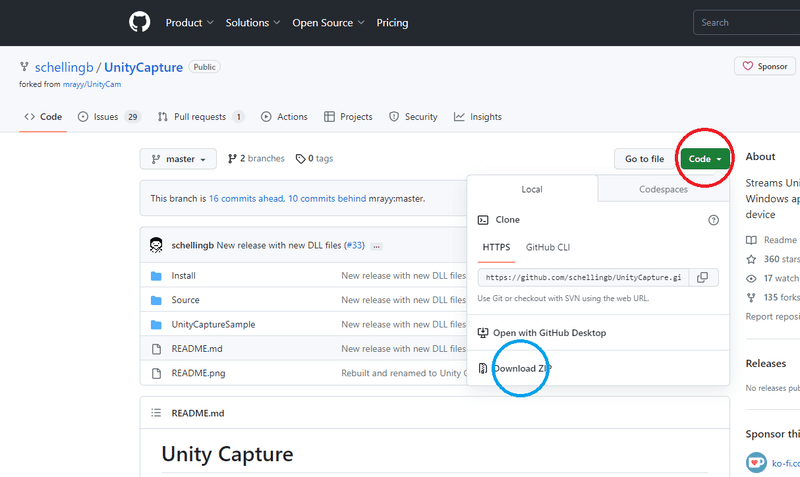Click the Install folder icon
This screenshot has width=800, height=477.
coord(156,275)
